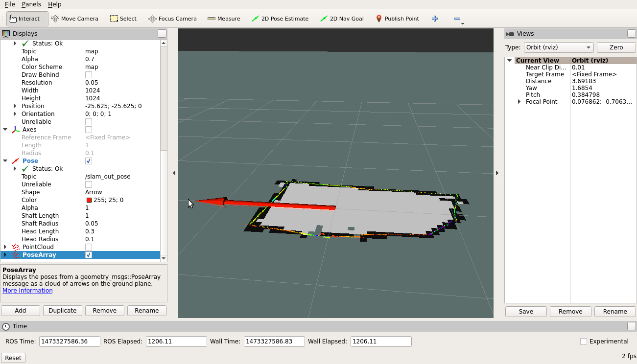Viewport: 637px width, 364px height.
Task: Toggle map Unreliable checkbox
Action: point(89,122)
